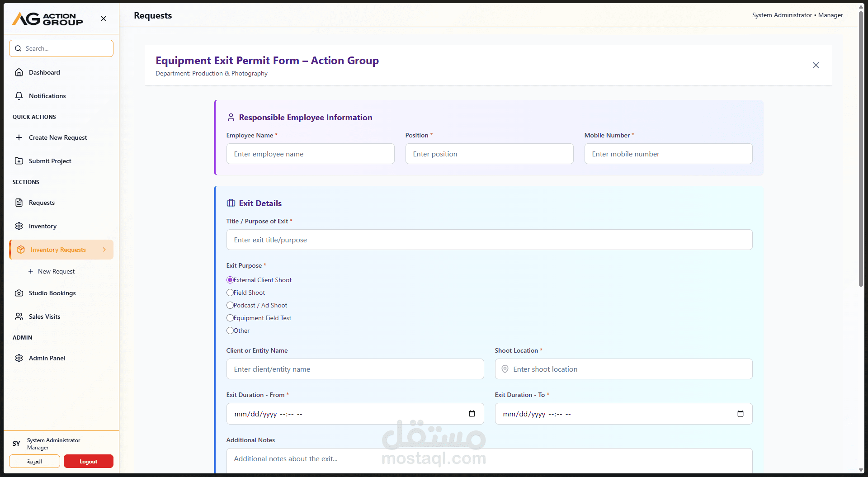Screen dimensions: 868x477
Task: Open Notifications from the sidebar
Action: coord(61,96)
